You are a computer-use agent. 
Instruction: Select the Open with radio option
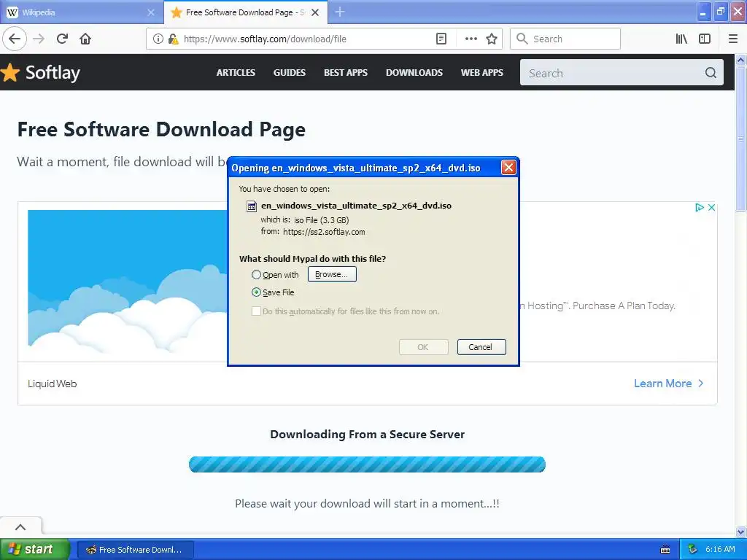click(x=256, y=275)
